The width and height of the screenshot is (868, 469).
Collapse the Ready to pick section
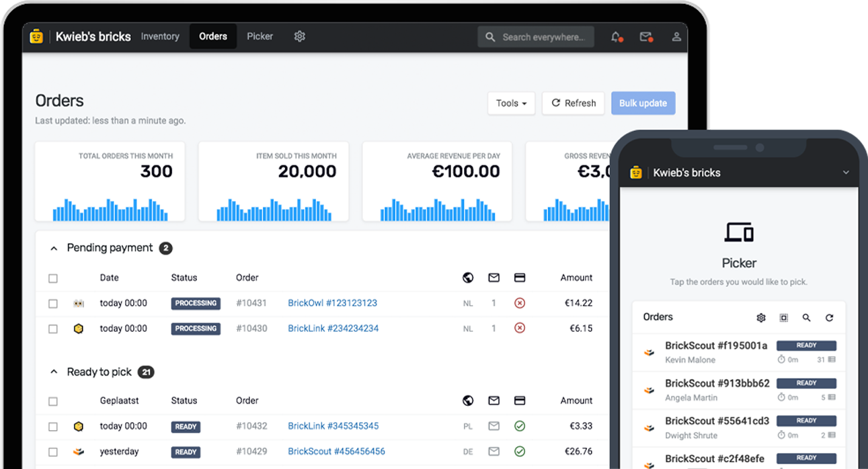point(54,372)
